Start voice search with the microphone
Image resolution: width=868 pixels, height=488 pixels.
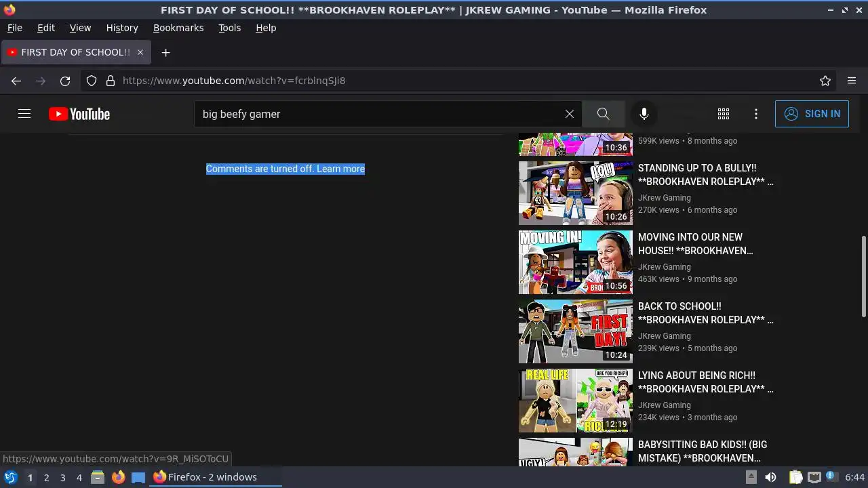(644, 114)
